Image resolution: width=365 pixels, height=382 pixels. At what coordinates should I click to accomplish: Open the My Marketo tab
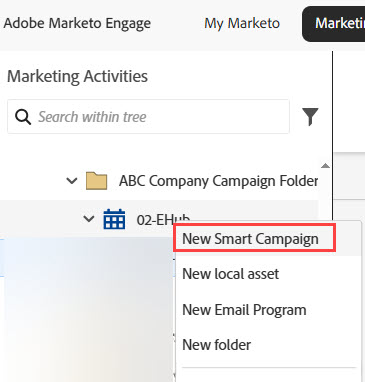point(242,24)
